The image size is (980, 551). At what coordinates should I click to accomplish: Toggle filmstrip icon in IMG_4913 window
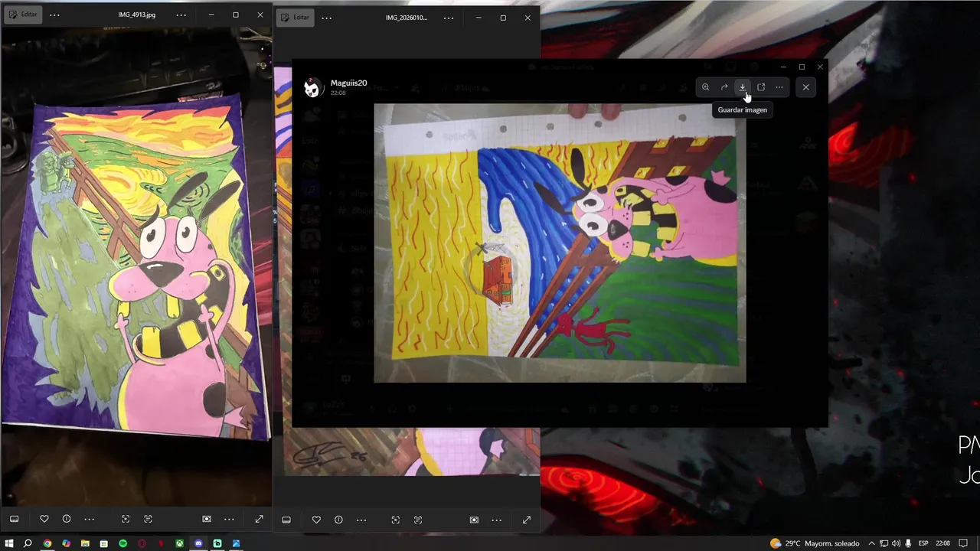click(x=14, y=519)
